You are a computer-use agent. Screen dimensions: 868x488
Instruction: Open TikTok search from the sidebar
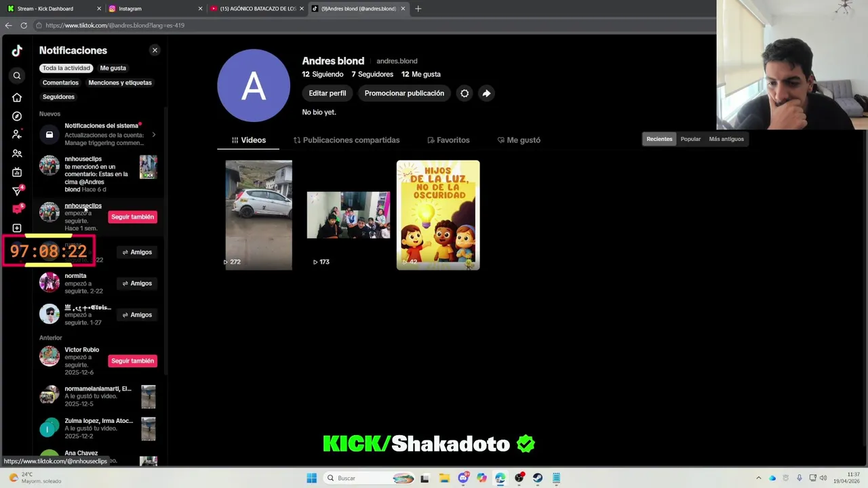(x=17, y=75)
